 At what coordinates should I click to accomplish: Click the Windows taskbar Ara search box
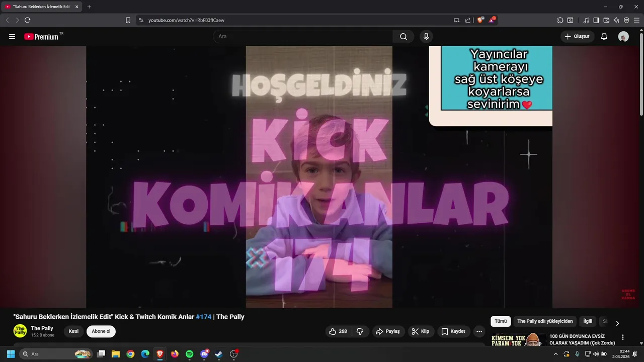57,354
